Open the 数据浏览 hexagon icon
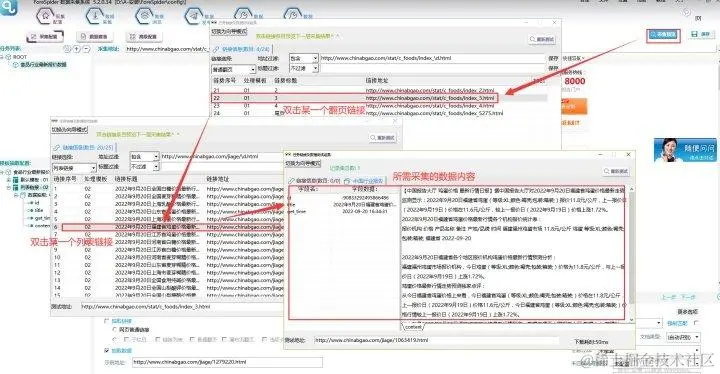Image resolution: width=720 pixels, height=374 pixels. pos(145,16)
